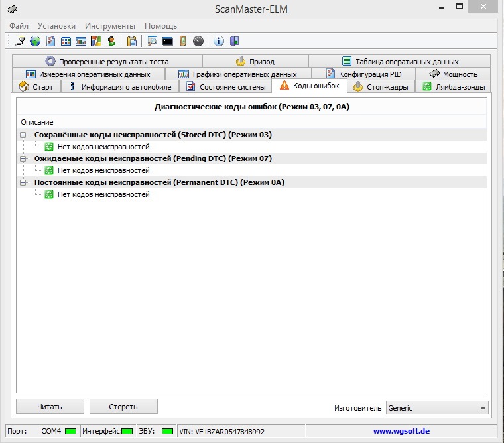Collapse the Pending DTC (Режим 07) group
This screenshot has height=443, width=504.
coord(23,158)
